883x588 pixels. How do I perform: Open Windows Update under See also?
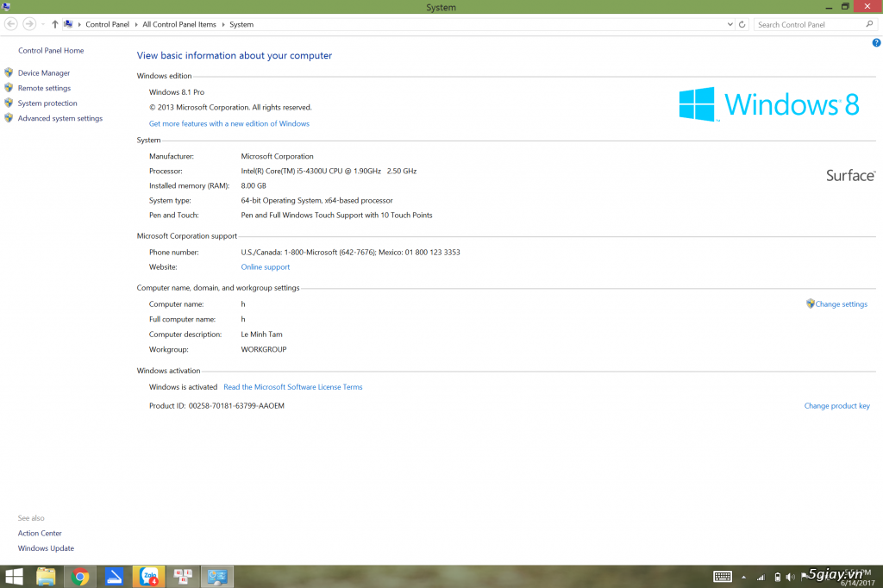coord(46,548)
